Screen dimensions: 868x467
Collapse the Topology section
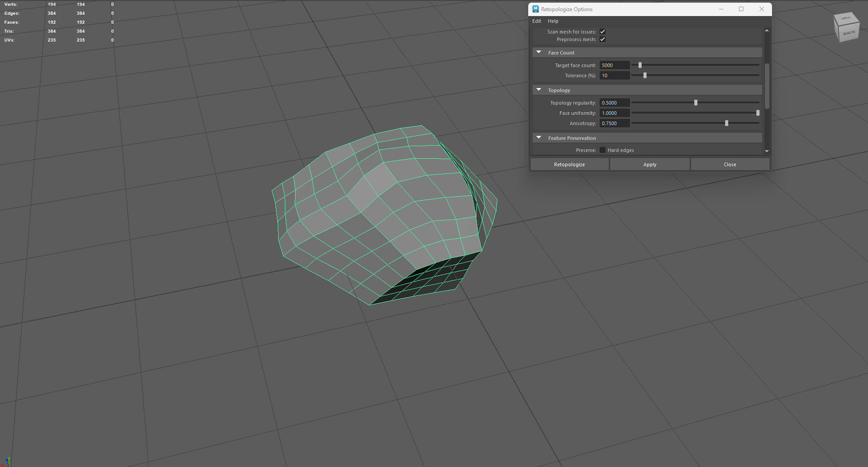click(539, 90)
